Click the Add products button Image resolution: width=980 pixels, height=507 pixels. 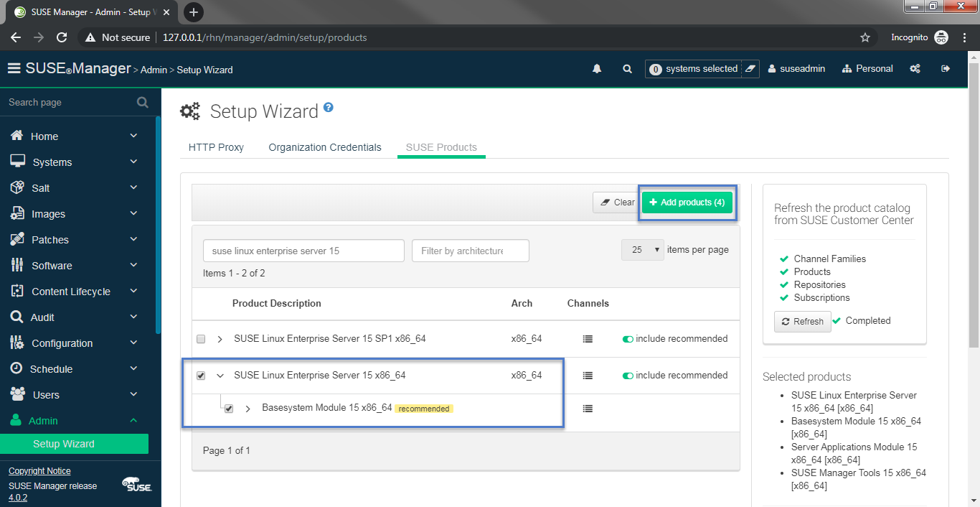click(x=687, y=202)
